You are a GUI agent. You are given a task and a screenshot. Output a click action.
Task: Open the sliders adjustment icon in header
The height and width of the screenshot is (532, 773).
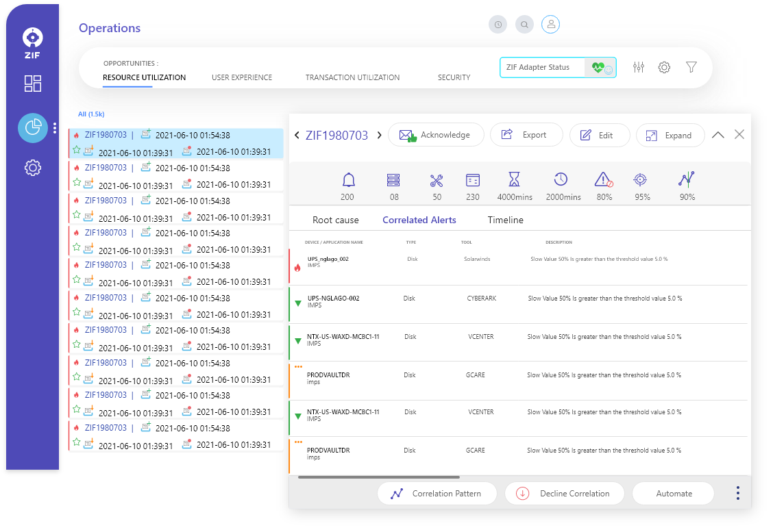tap(639, 67)
